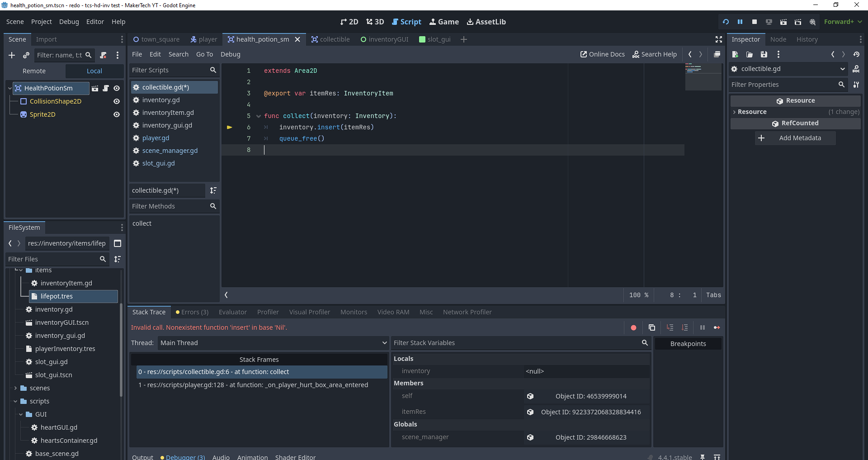Click the Add Metadata button

point(795,138)
